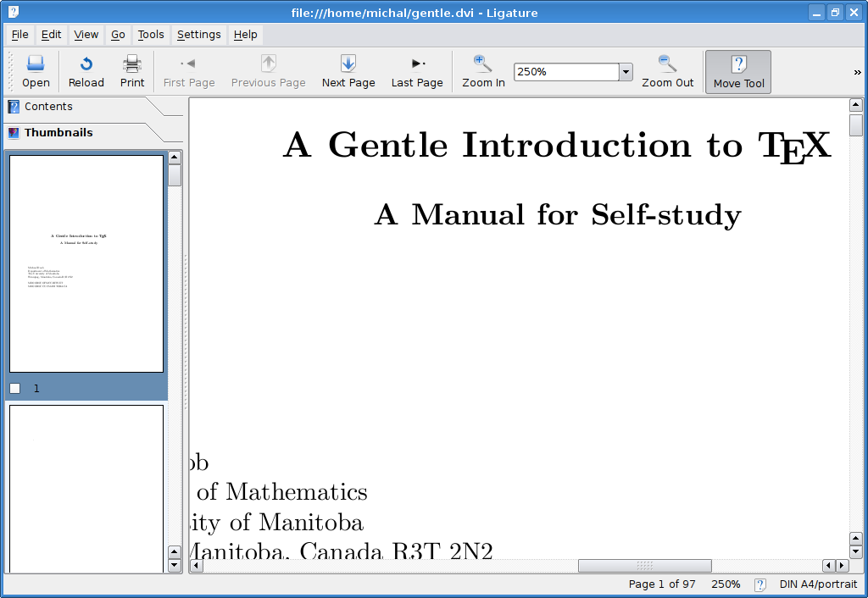Viewport: 868px width, 598px height.
Task: Click the 250% zoom input field
Action: coord(565,72)
